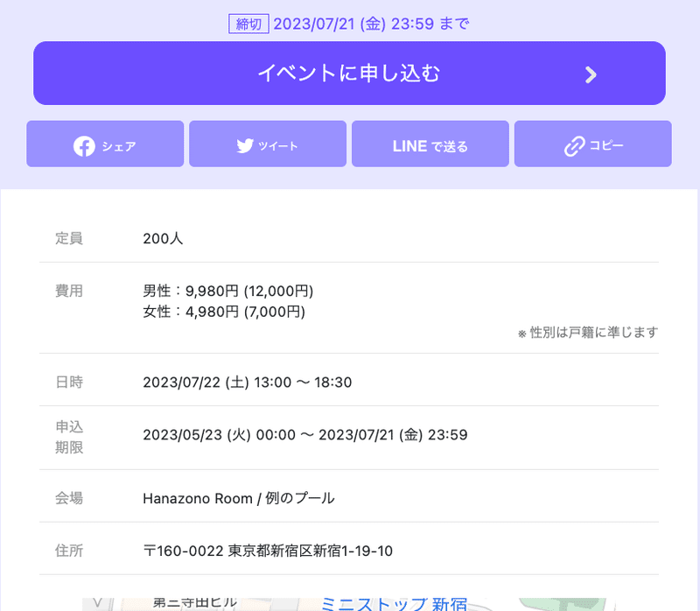Click the note 性別は戸籍に準じます
Screen dimensions: 700x611
(x=588, y=333)
